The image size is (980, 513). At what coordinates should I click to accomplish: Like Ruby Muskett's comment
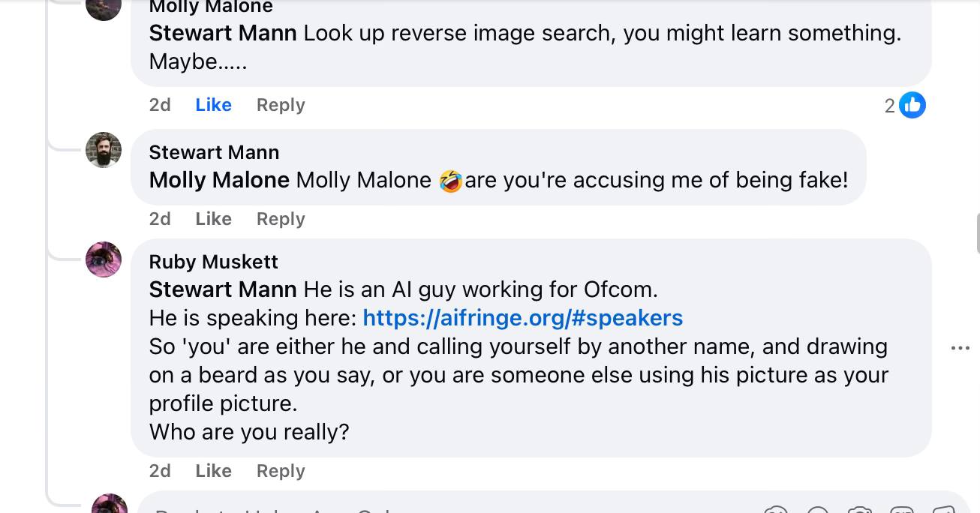[x=213, y=471]
